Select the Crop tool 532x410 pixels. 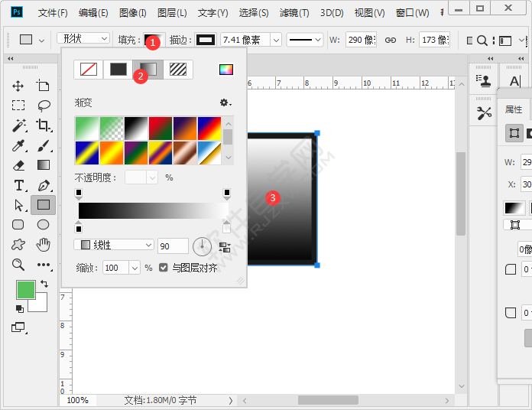(x=44, y=125)
